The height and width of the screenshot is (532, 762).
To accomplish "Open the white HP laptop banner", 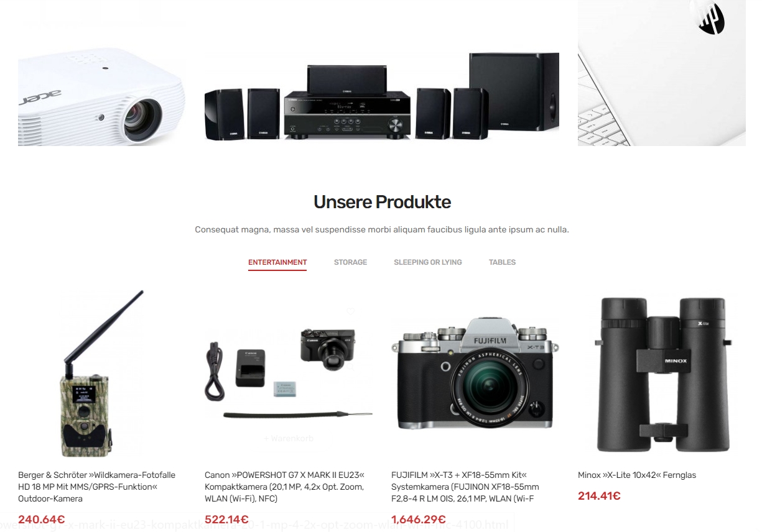I will point(662,73).
